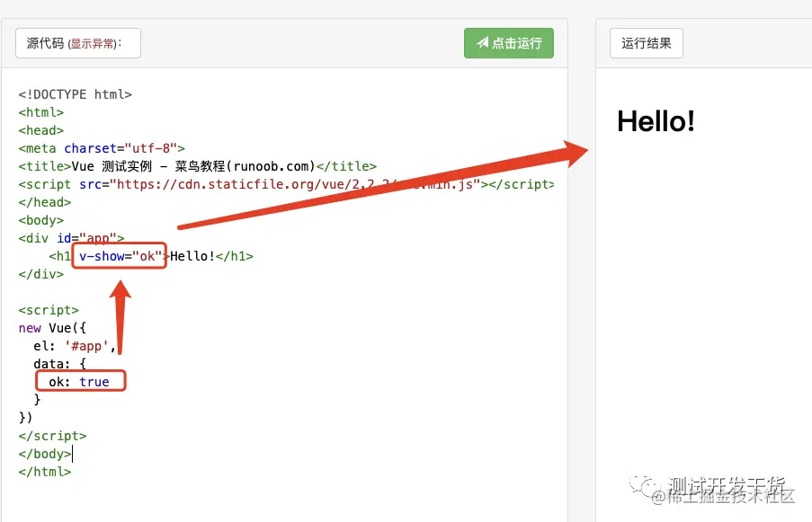Click the opening <html> tag line
This screenshot has width=812, height=522.
click(x=40, y=112)
